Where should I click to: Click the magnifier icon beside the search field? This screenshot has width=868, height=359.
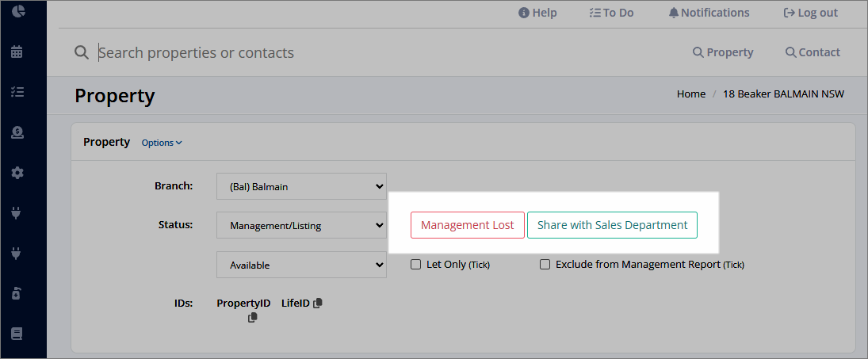click(x=82, y=52)
